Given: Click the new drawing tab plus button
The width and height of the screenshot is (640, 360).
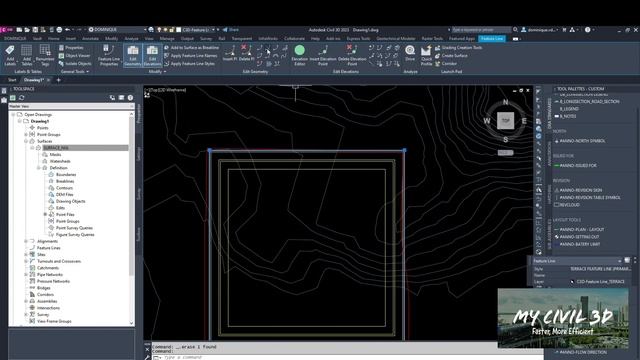Looking at the screenshot, I should 58,80.
